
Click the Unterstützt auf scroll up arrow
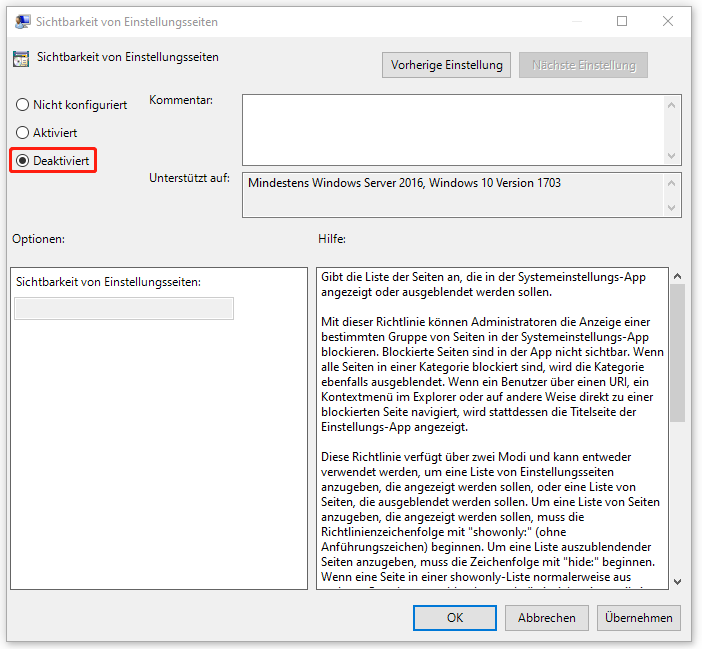click(671, 183)
